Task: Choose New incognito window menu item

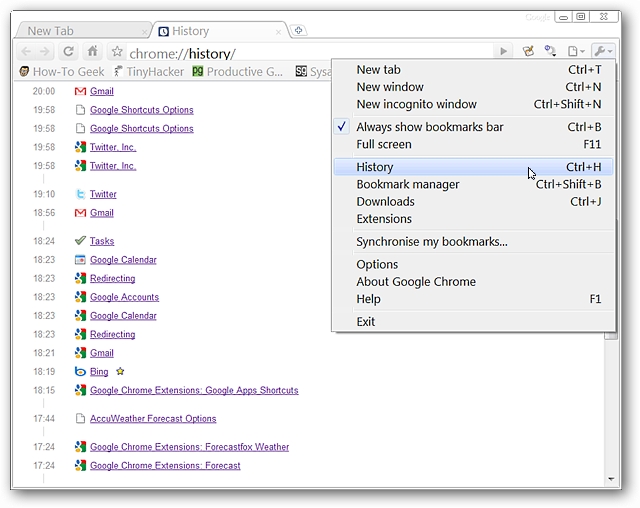Action: pos(416,104)
